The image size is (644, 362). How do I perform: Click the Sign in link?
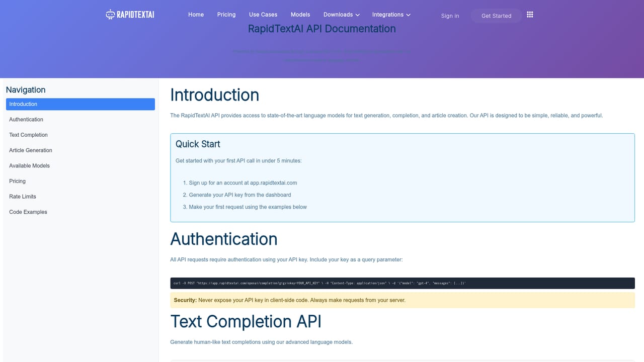point(450,16)
